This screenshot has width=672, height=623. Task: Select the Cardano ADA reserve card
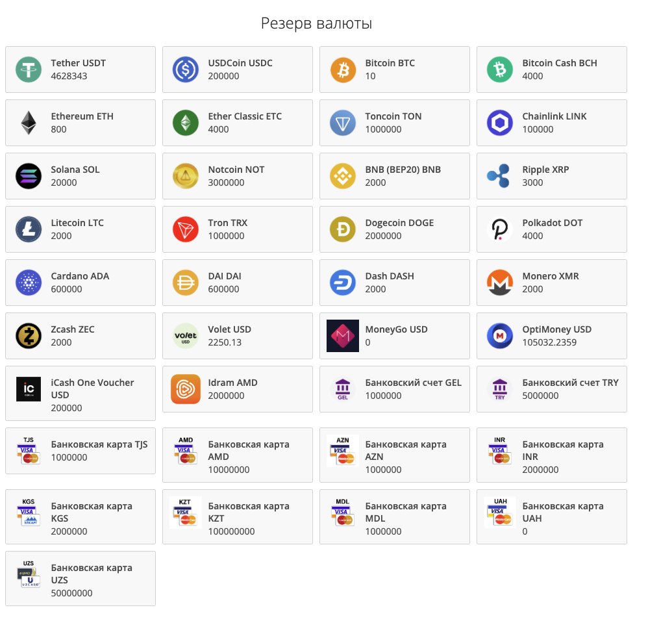tap(80, 283)
